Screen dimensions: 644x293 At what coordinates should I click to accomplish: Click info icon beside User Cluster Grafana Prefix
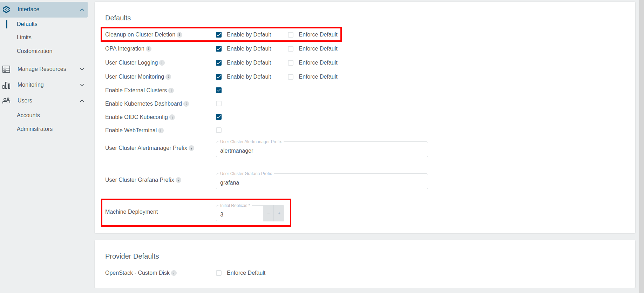click(178, 180)
